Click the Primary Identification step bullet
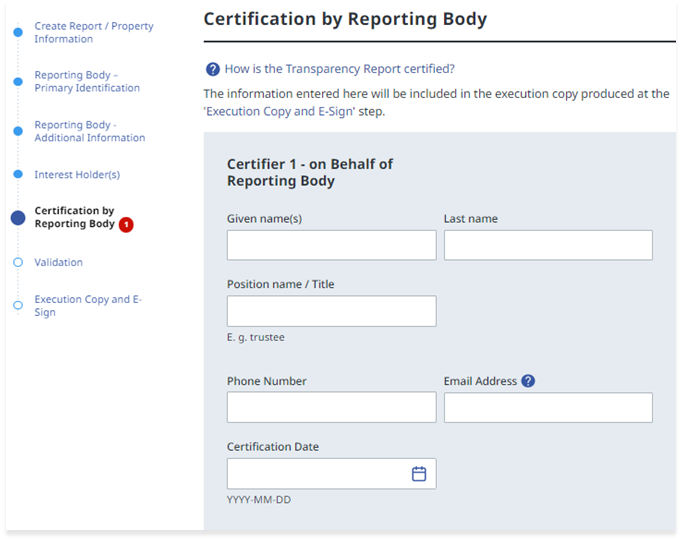 tap(18, 81)
